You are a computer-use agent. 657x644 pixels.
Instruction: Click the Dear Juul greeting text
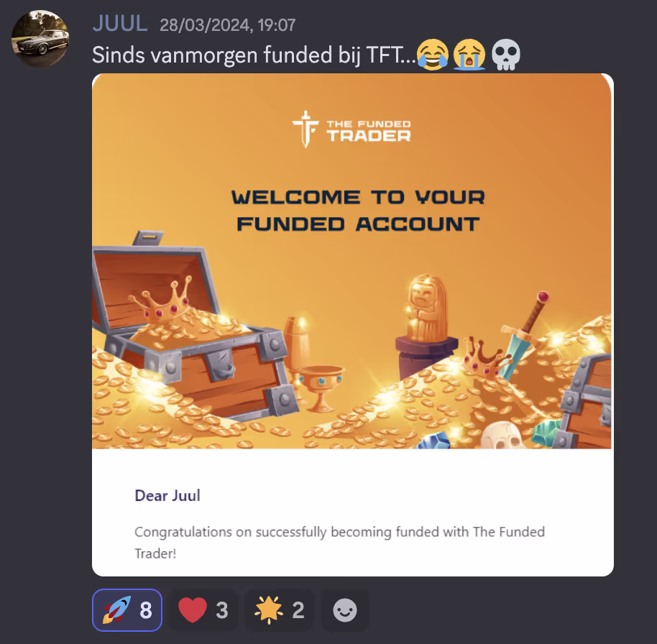tap(167, 495)
